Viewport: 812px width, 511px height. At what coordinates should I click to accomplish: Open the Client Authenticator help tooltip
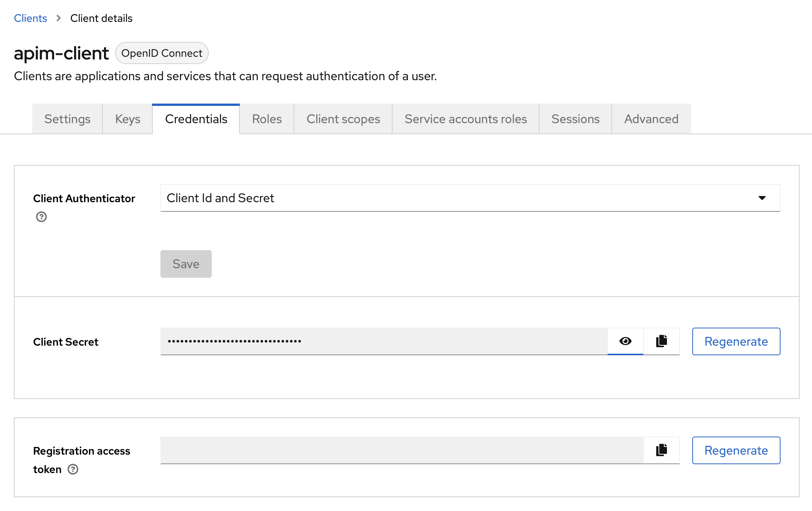point(41,217)
